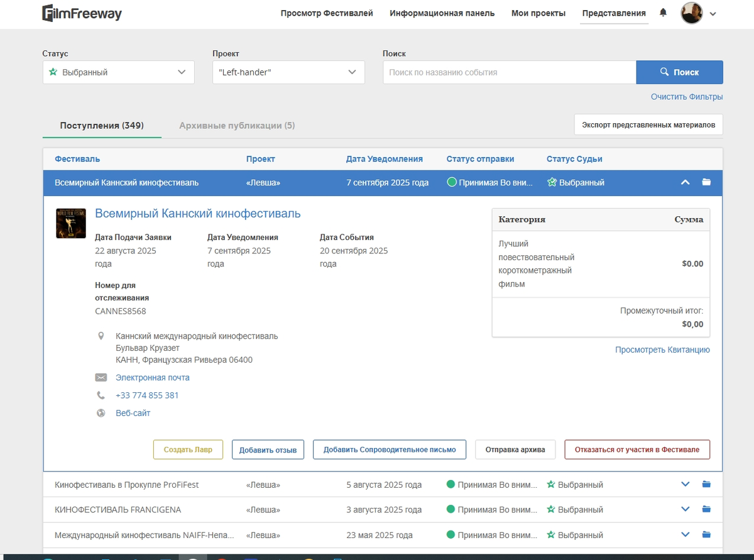Expand the account menu chevron beside avatar

click(713, 14)
